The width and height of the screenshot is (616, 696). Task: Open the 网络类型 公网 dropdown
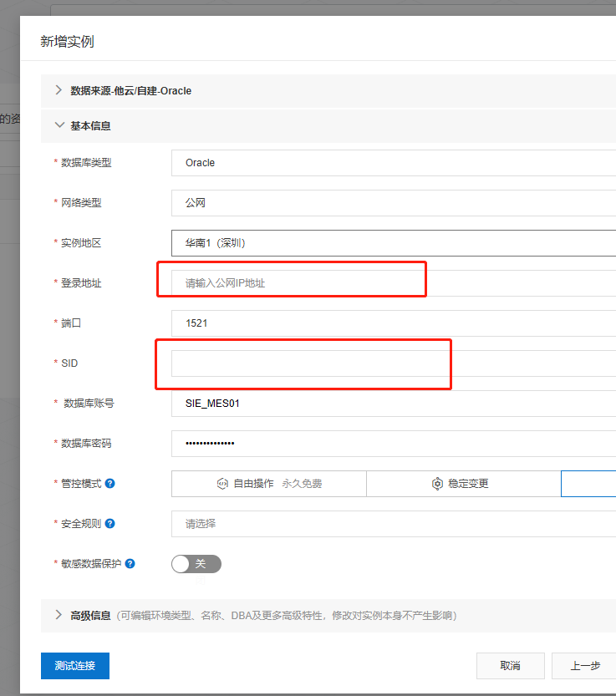click(394, 203)
